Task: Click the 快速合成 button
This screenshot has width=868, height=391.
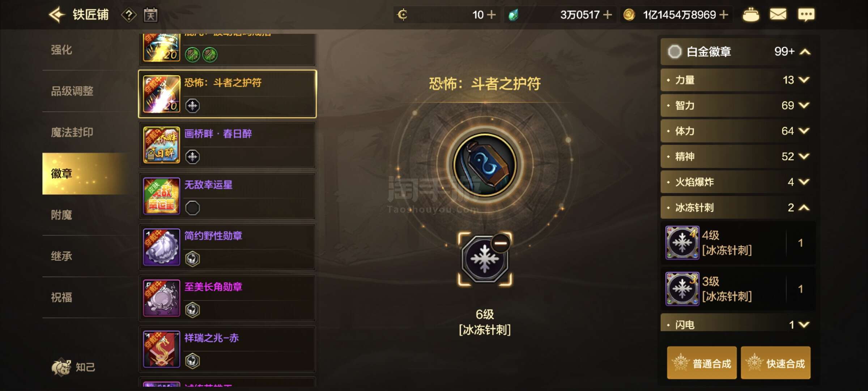Action: (775, 363)
